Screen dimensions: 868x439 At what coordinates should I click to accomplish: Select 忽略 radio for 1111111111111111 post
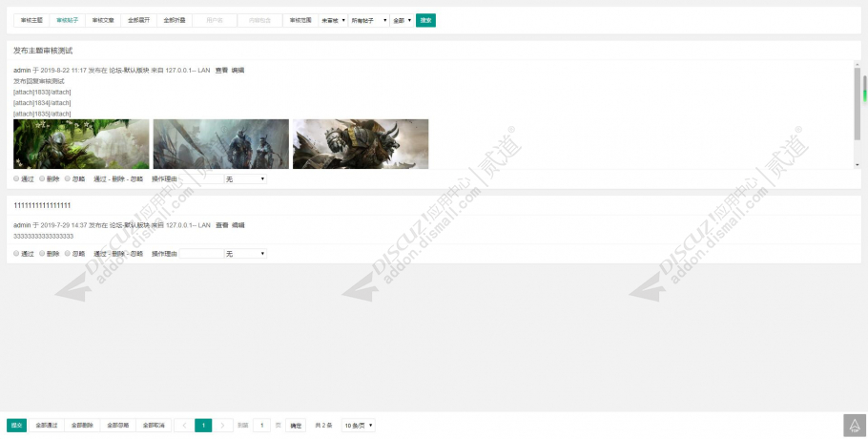pyautogui.click(x=68, y=254)
